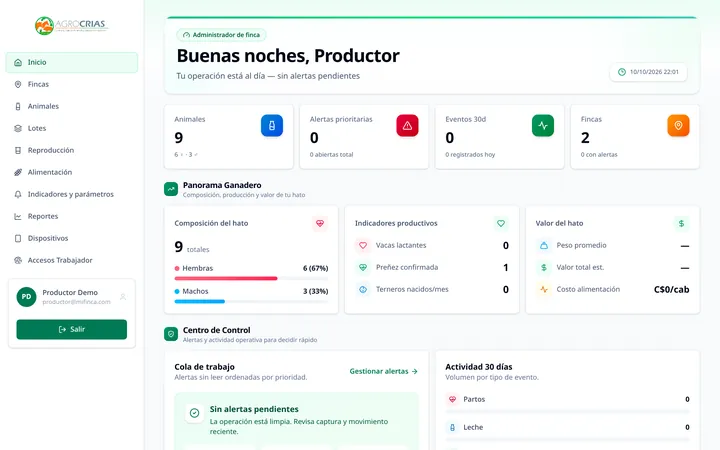Click the Fincas map pin icon in sidebar

coord(18,84)
